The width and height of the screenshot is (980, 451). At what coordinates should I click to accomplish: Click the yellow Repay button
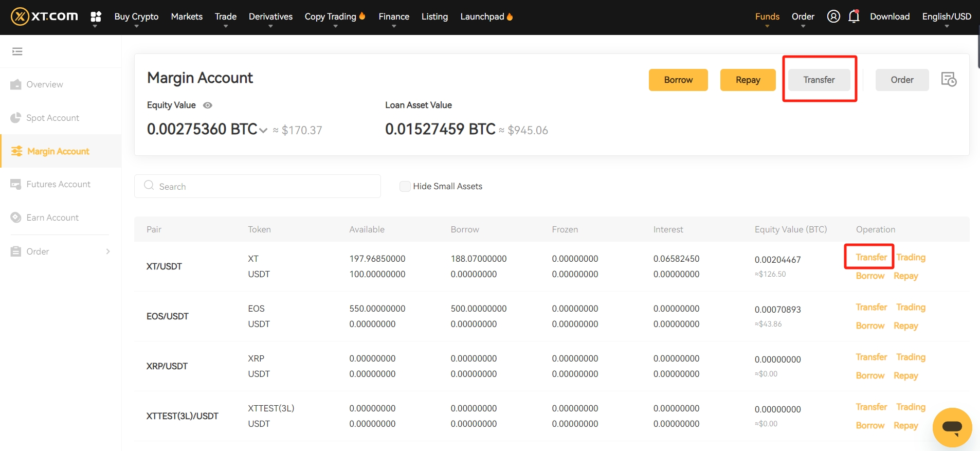point(748,80)
